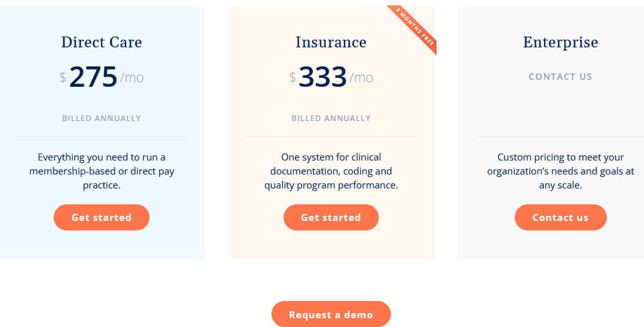
Task: Request a demo
Action: click(x=331, y=315)
